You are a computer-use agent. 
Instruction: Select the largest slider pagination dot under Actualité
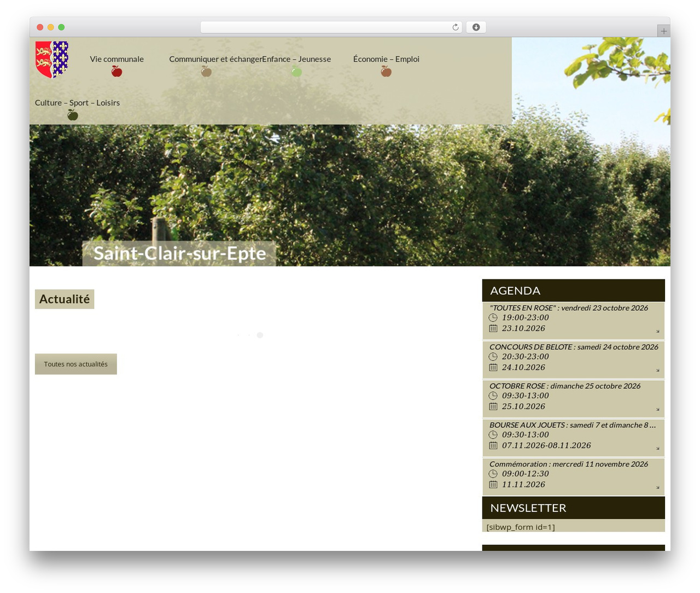tap(260, 335)
